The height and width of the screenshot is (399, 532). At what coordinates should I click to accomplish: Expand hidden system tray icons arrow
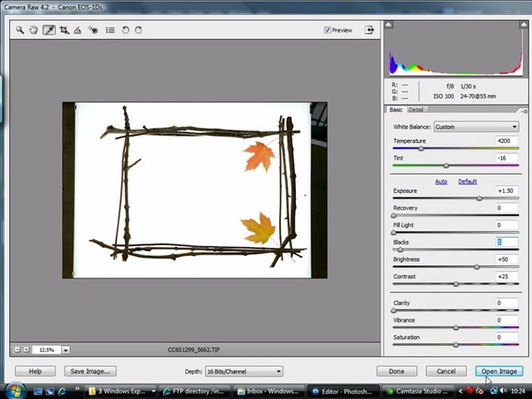click(x=460, y=392)
